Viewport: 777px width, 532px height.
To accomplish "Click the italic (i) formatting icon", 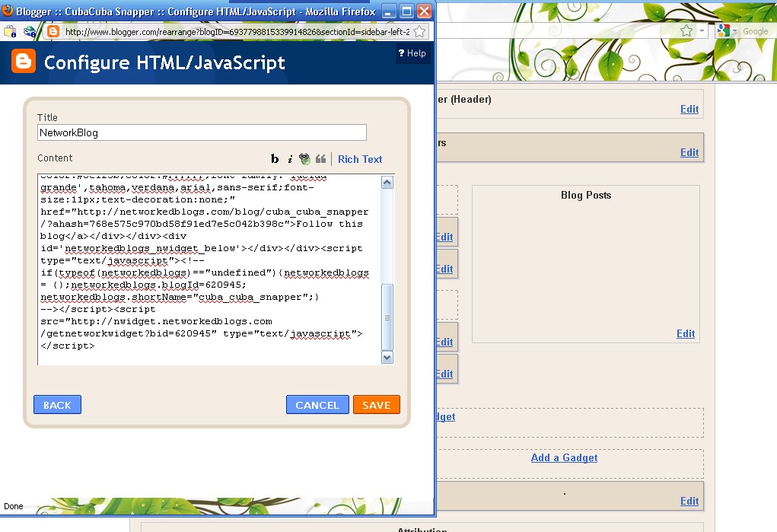I will pos(290,159).
